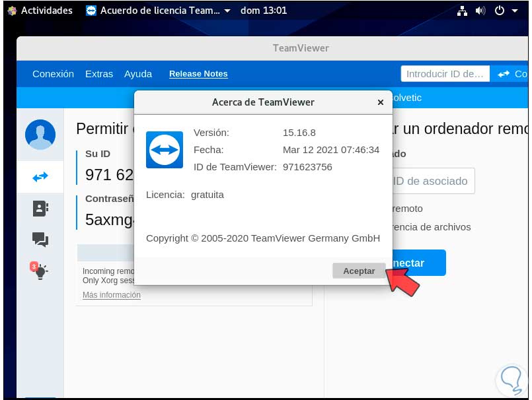532x400 pixels.
Task: Click the blue Conectar button
Action: 419,263
